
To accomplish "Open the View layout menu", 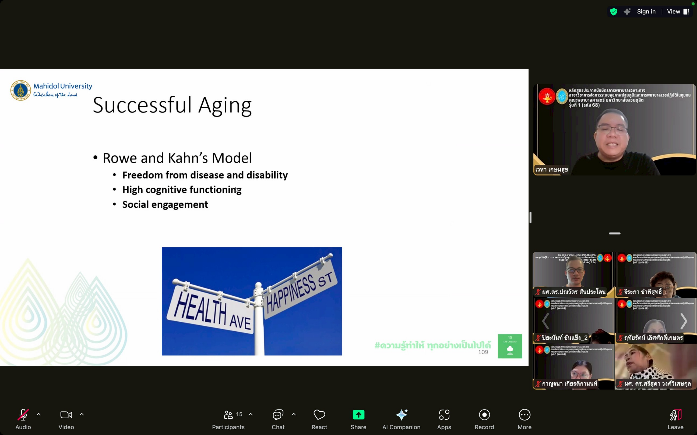I will 678,11.
